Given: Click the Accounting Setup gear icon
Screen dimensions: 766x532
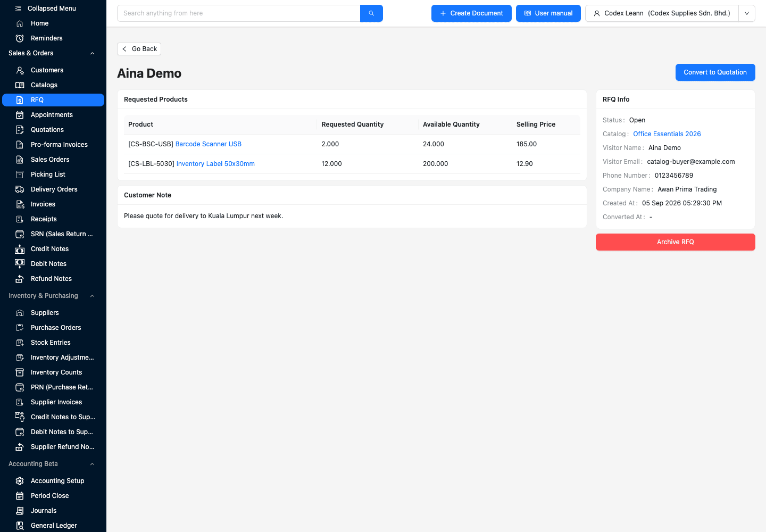Looking at the screenshot, I should 20,481.
